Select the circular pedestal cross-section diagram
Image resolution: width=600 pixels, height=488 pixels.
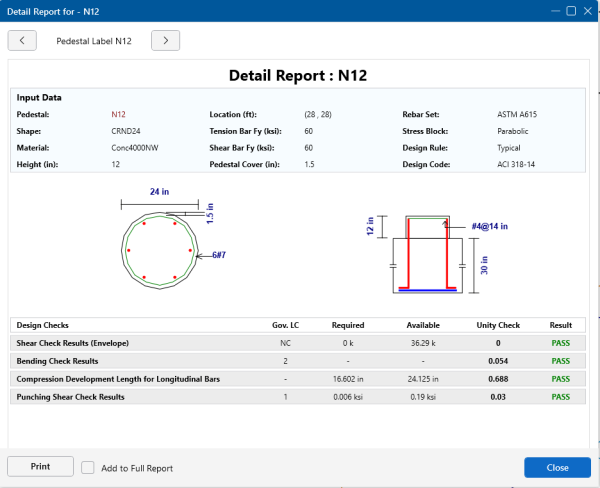tap(160, 249)
